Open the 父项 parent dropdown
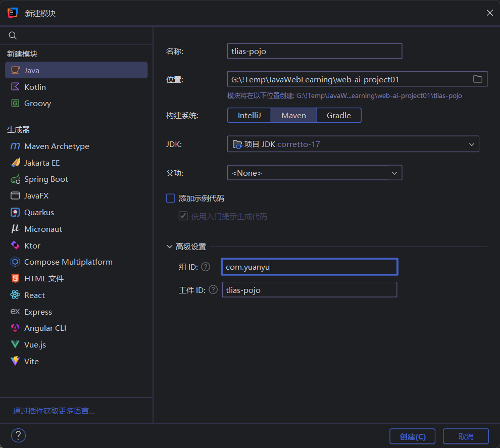This screenshot has width=500, height=448. point(314,173)
